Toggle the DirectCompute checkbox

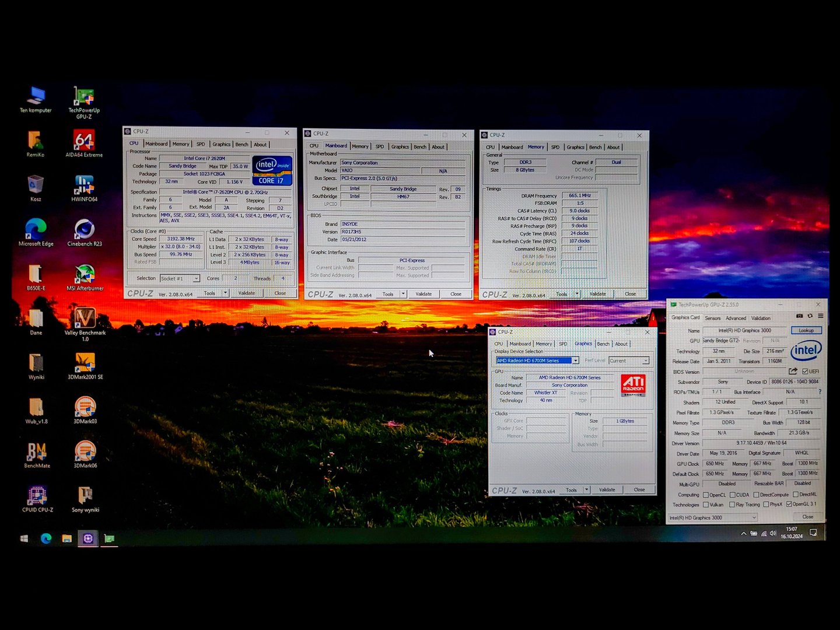point(756,495)
